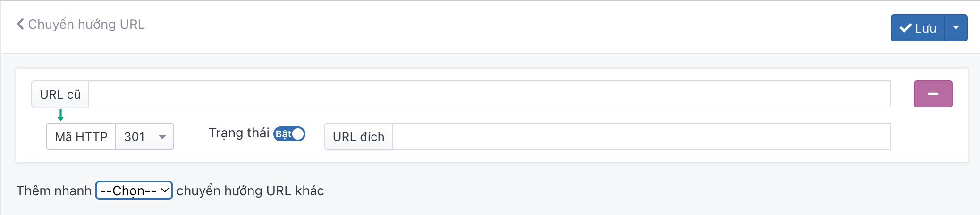Click the 'chuyển hướng URL khác' text
980x215 pixels.
pos(250,190)
